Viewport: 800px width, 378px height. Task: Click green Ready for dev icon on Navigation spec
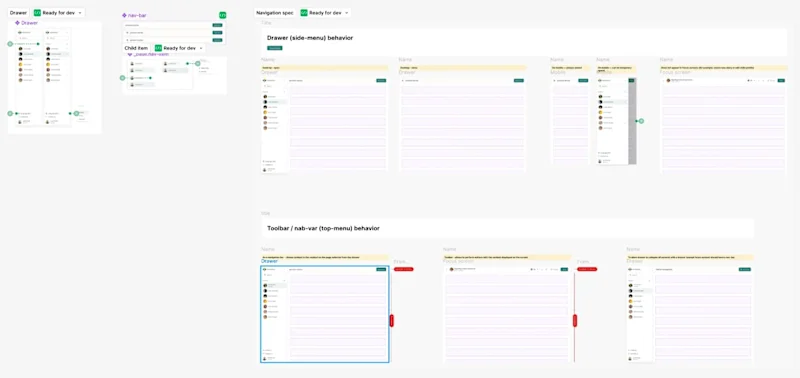coord(304,13)
